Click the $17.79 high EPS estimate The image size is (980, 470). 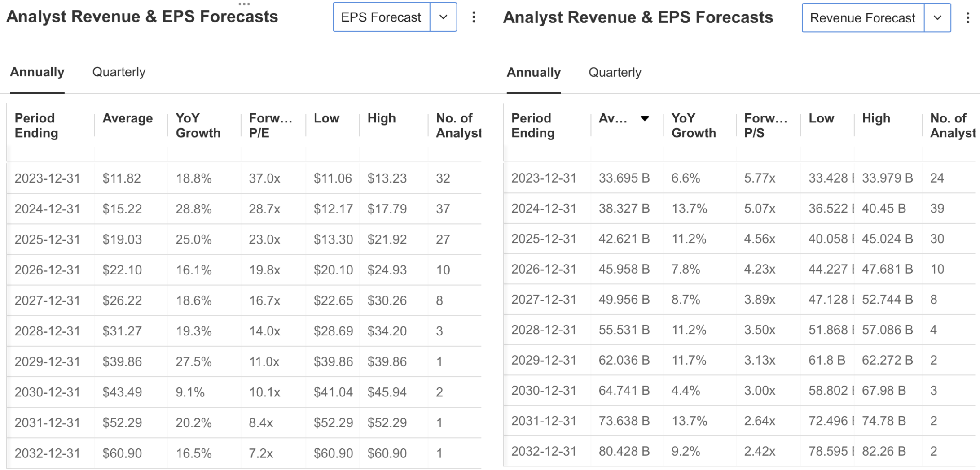tap(387, 209)
